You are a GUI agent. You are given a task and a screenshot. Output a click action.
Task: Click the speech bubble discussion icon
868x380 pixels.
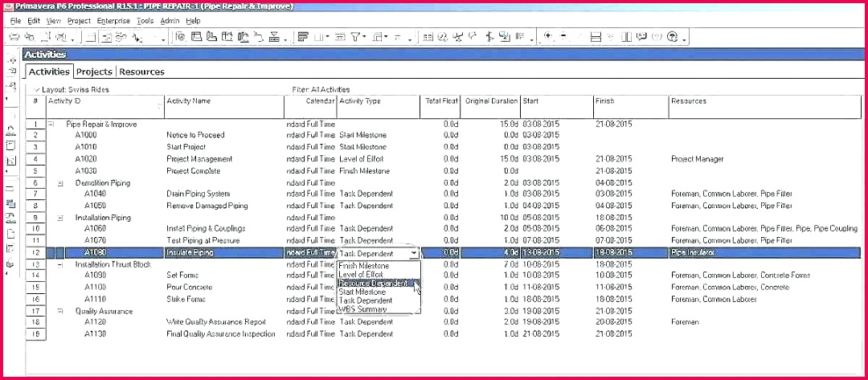click(641, 36)
